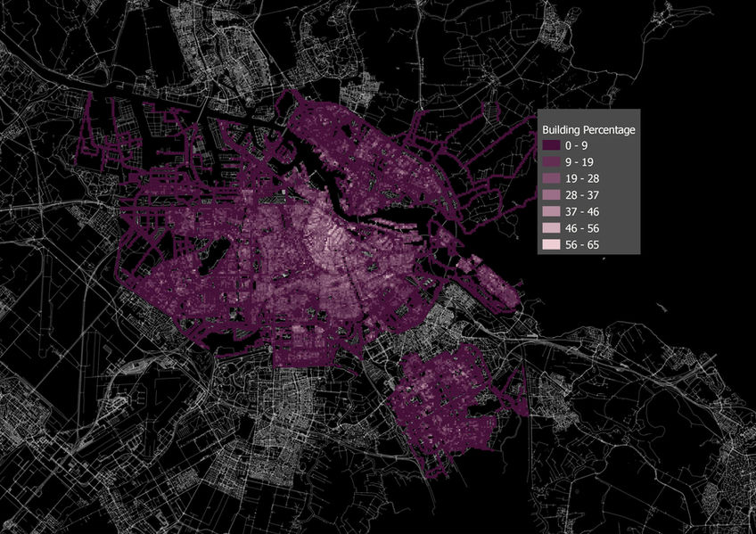
Task: Click the '19 - 28' legend label
Action: click(582, 178)
